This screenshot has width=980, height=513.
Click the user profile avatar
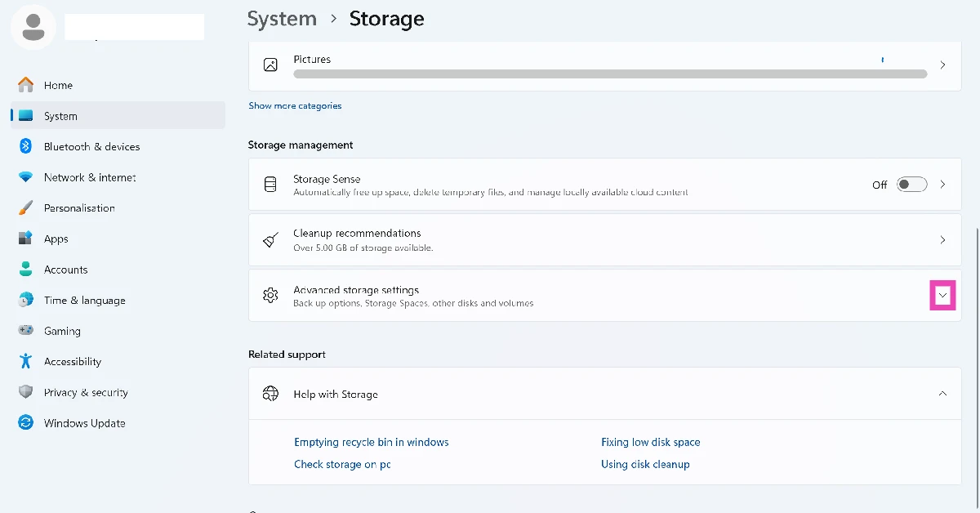click(33, 27)
